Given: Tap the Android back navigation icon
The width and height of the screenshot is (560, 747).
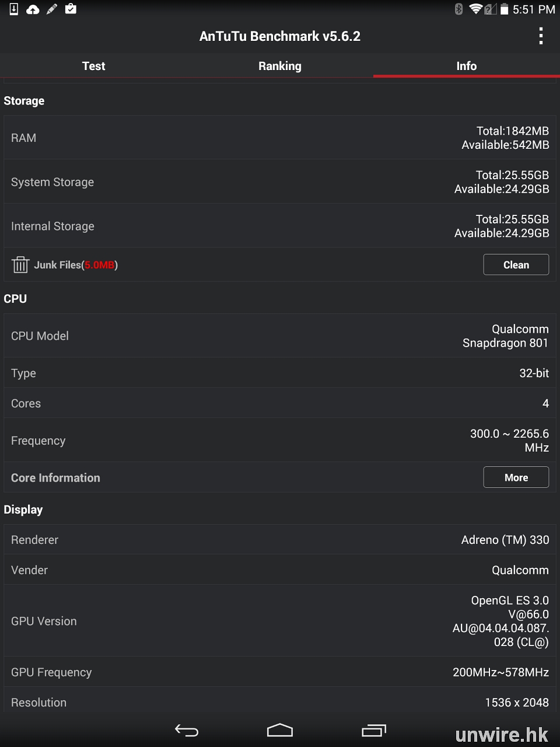Looking at the screenshot, I should (187, 730).
